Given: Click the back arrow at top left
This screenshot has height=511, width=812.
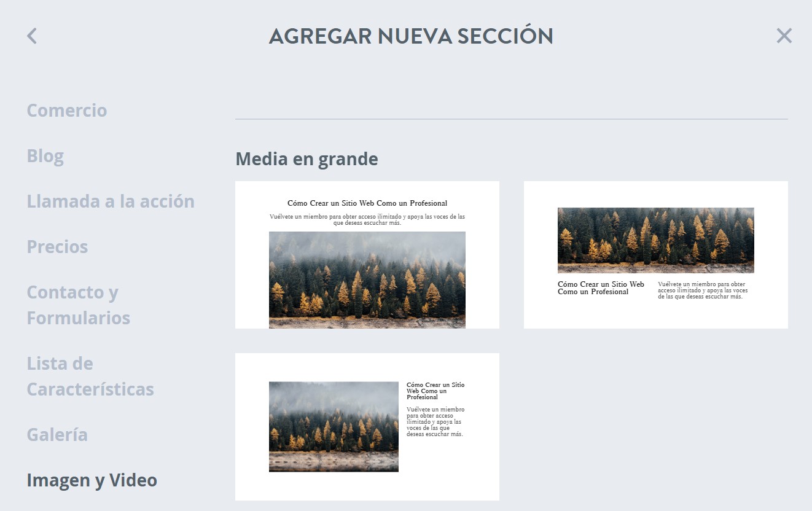Looking at the screenshot, I should coord(31,36).
